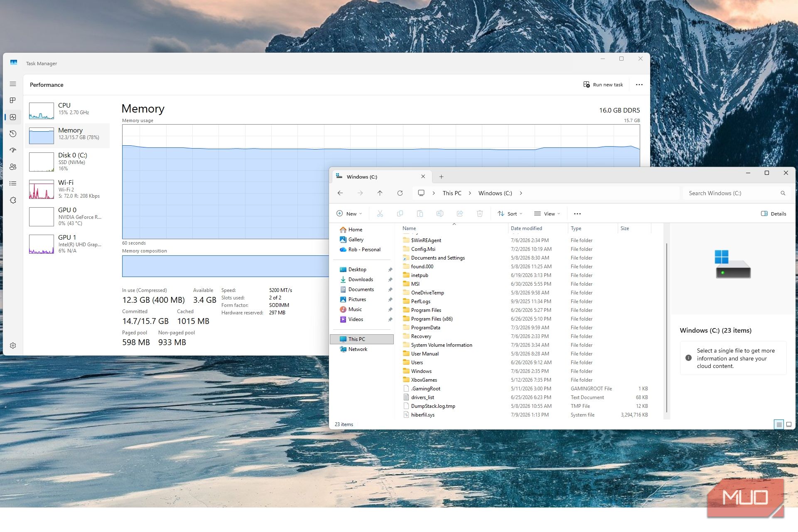Click the Share icon in Explorer toolbar
This screenshot has width=798, height=532.
(460, 214)
